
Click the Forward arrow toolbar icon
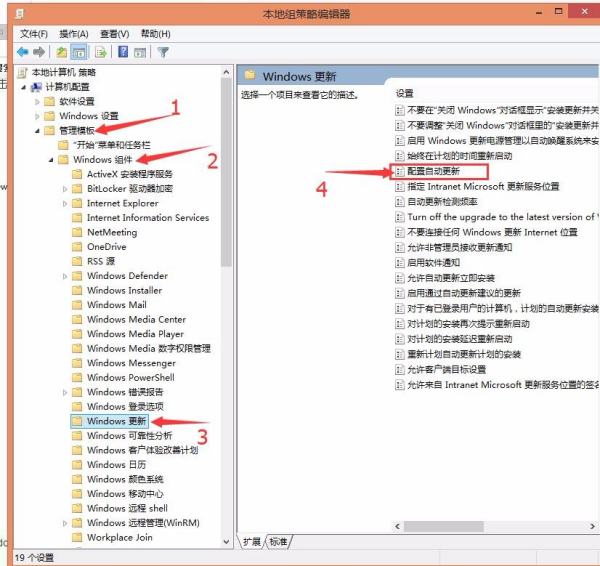tap(39, 52)
